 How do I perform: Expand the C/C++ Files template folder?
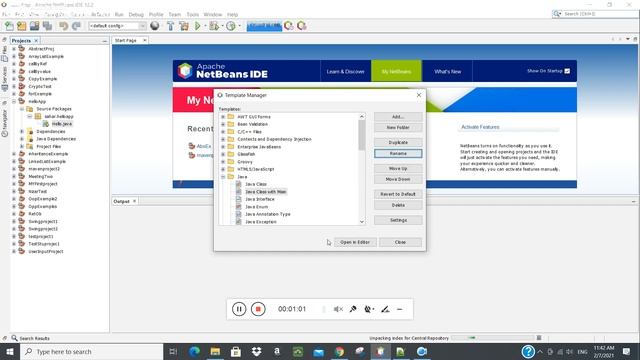pyautogui.click(x=223, y=132)
